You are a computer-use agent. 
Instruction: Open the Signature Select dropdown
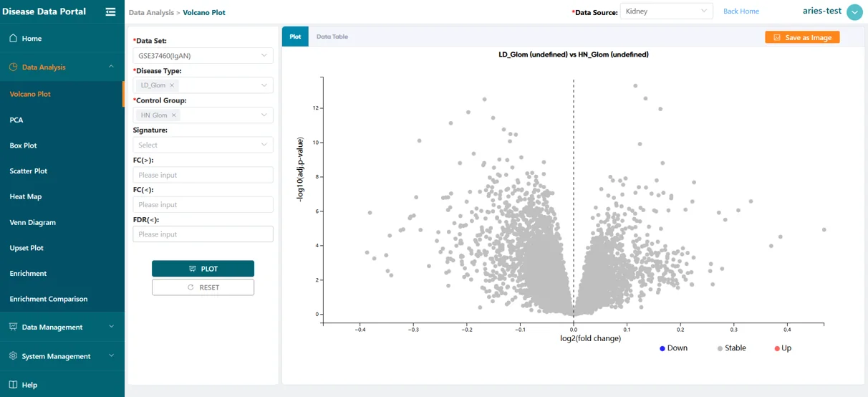[203, 145]
